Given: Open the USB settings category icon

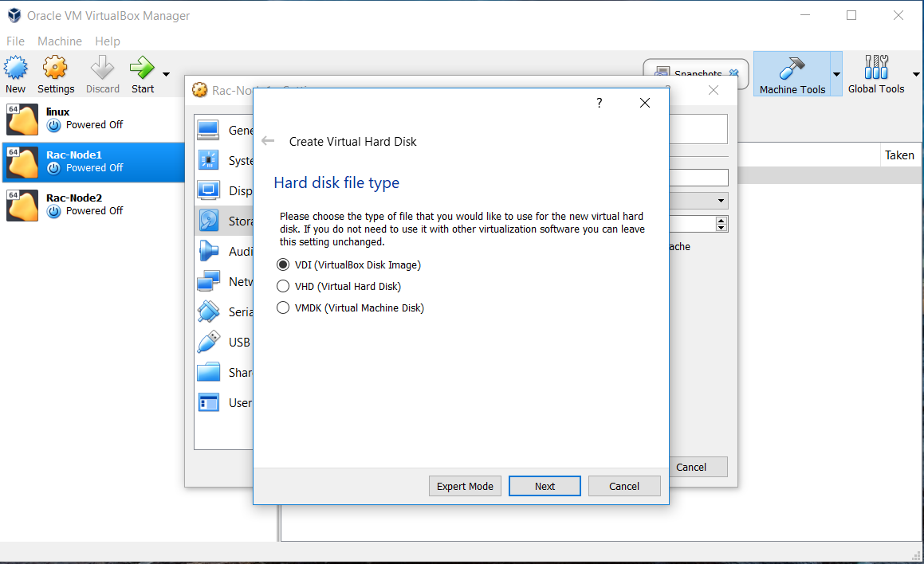Looking at the screenshot, I should click(x=209, y=342).
